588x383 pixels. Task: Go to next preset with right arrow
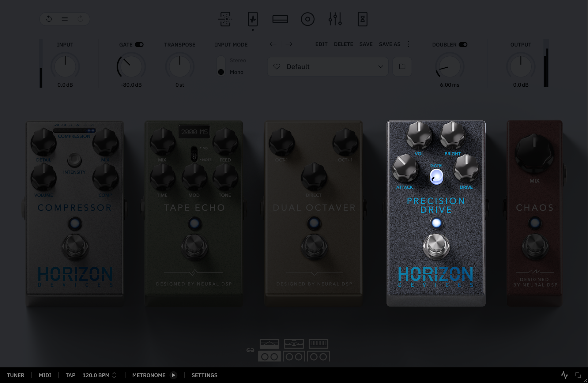click(289, 44)
